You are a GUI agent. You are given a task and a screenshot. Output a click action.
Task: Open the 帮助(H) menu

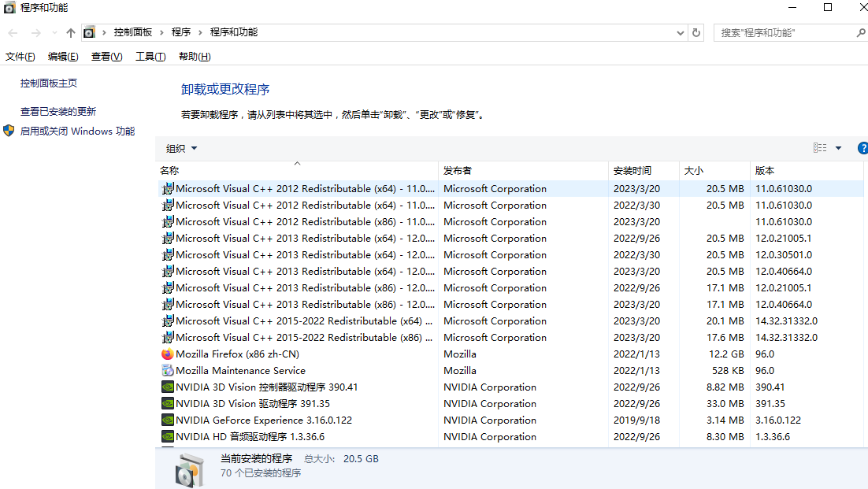tap(195, 57)
